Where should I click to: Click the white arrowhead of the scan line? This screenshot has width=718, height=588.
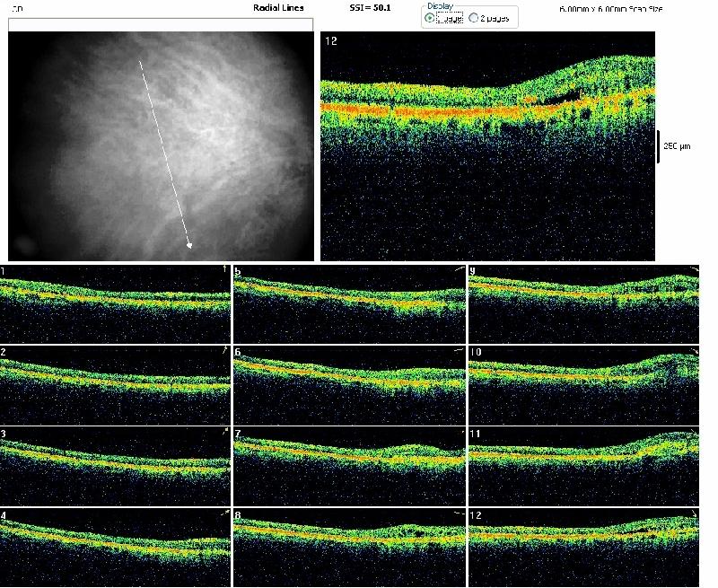(x=189, y=243)
